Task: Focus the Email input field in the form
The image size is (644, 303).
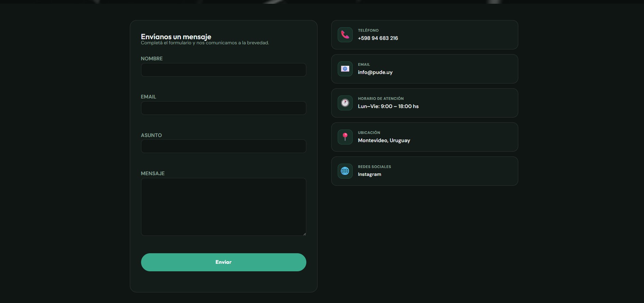Action: pos(224,108)
